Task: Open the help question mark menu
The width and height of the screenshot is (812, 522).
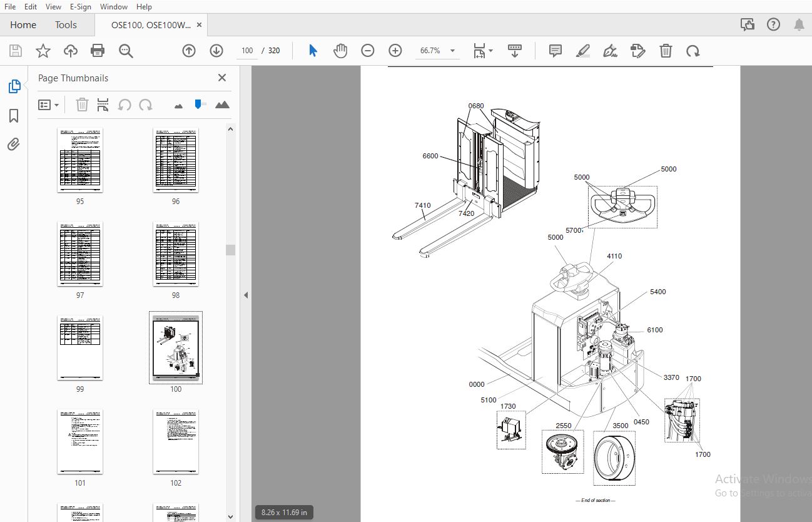Action: pos(774,24)
